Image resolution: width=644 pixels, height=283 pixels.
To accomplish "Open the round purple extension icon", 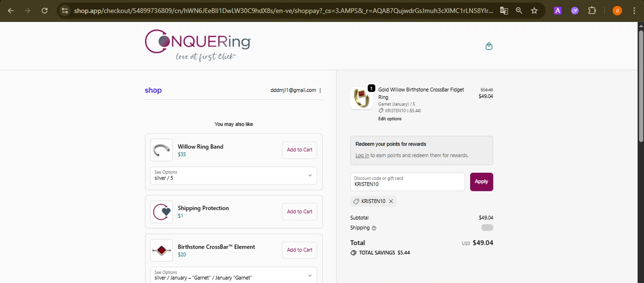I will point(575,11).
